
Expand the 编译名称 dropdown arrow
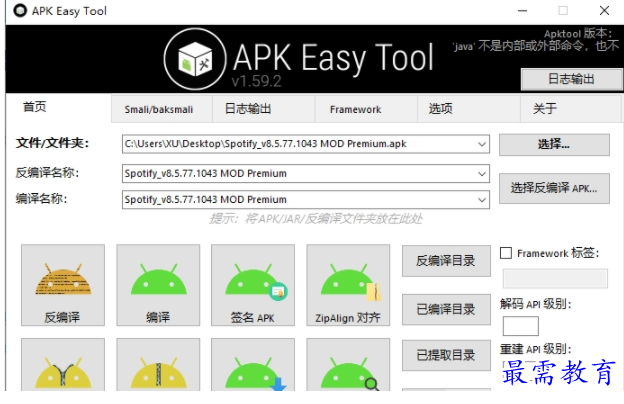click(x=482, y=200)
